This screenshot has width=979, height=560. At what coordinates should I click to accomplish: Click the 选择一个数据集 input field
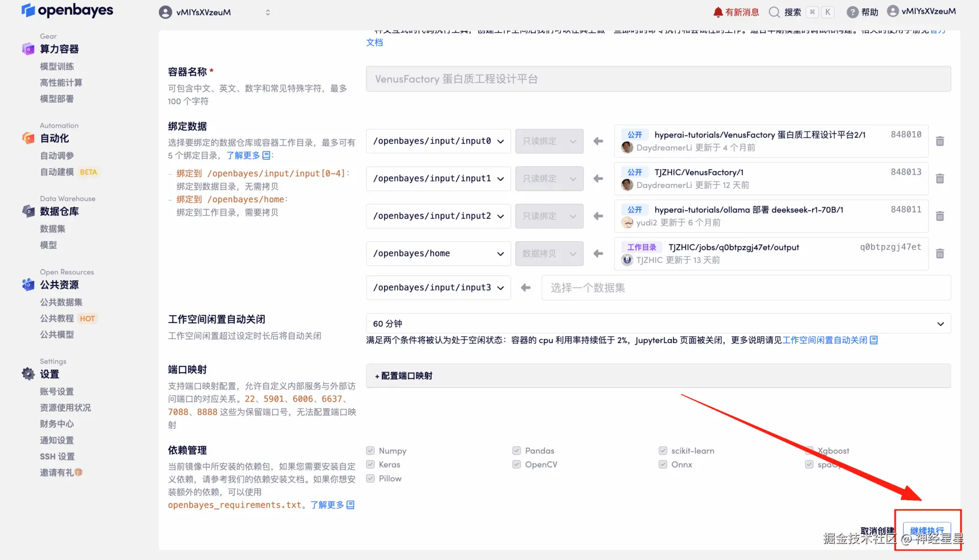(746, 288)
